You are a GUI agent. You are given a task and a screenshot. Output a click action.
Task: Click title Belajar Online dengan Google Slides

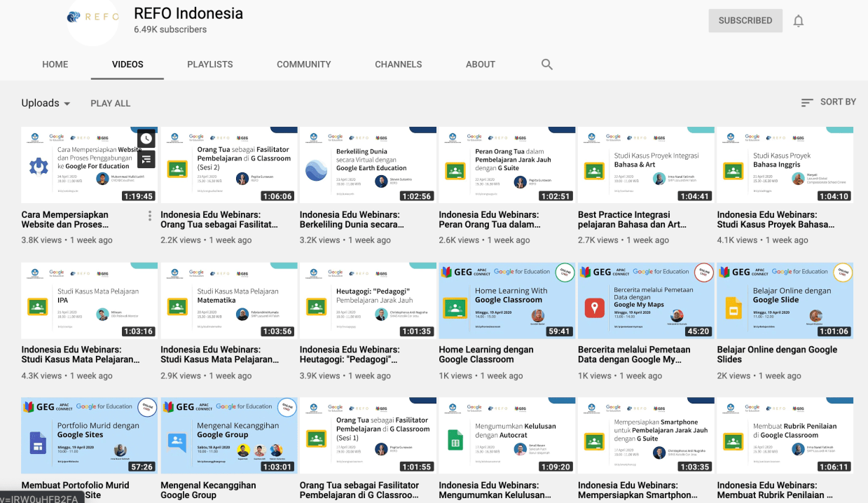pyautogui.click(x=777, y=354)
